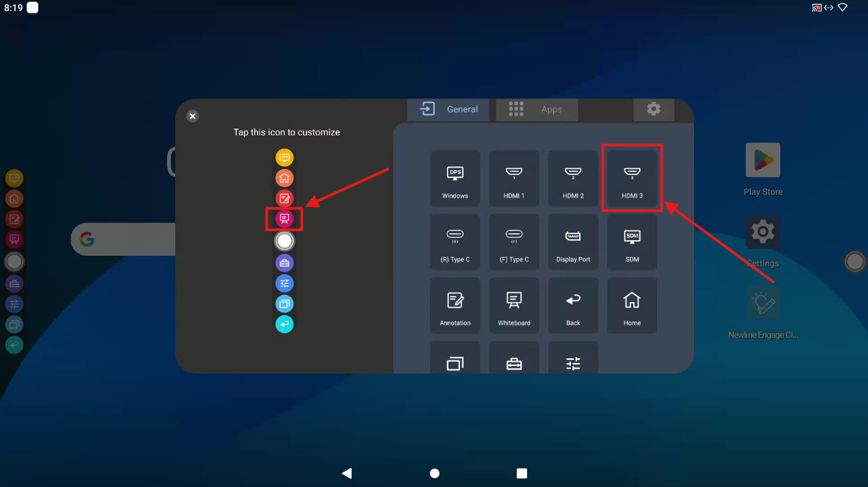The height and width of the screenshot is (487, 868).
Task: Tap the cast icon in the status bar
Action: [x=817, y=8]
